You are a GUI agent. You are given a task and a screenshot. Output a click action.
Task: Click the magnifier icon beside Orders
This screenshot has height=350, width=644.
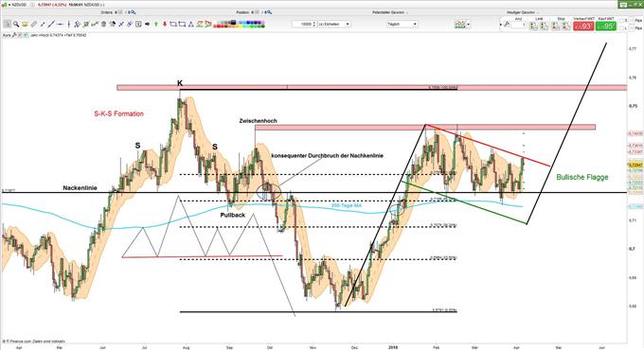134,12
